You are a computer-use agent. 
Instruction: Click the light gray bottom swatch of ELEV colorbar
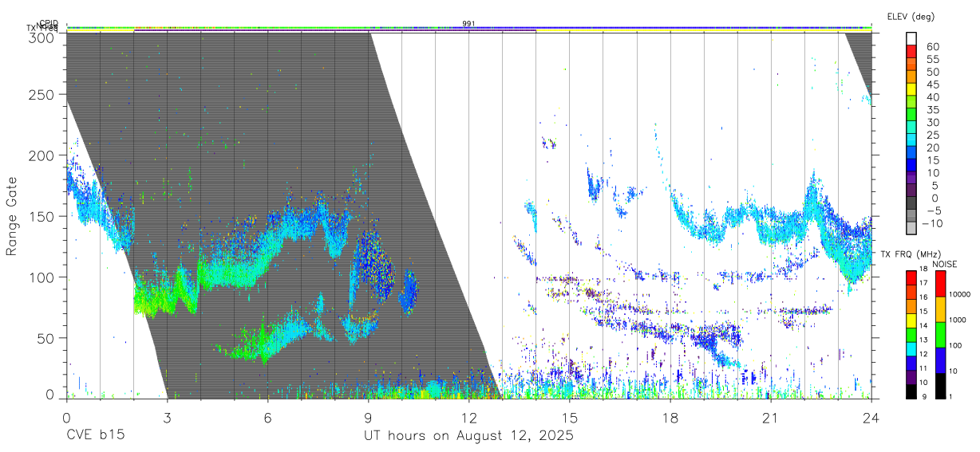(911, 229)
